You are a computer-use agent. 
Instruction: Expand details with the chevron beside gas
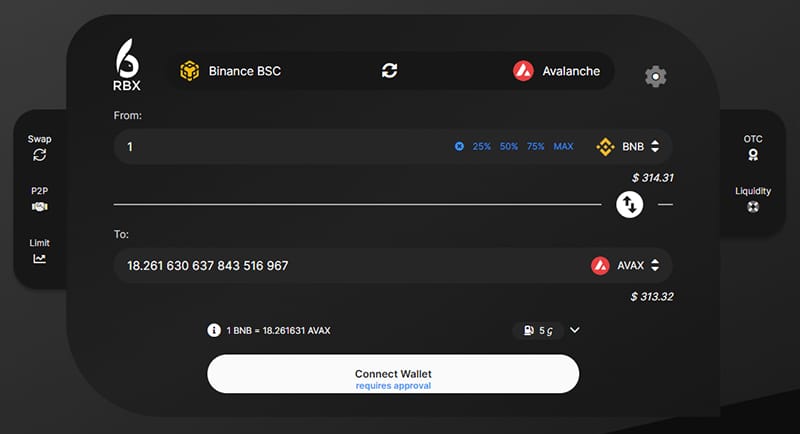[x=574, y=330]
